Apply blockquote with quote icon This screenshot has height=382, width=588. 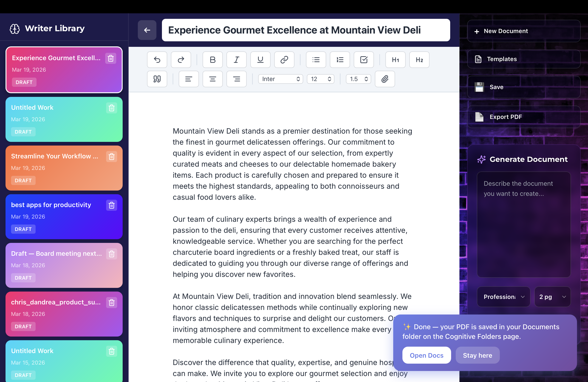[157, 79]
